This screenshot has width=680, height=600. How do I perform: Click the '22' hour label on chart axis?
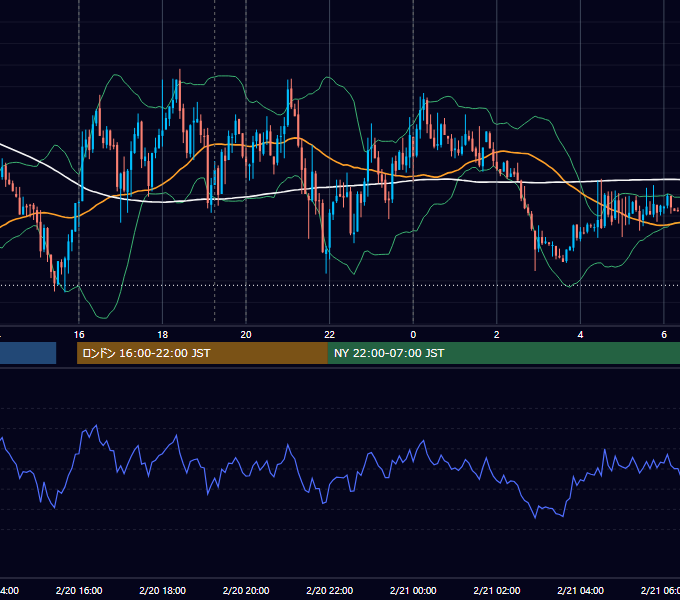(330, 335)
